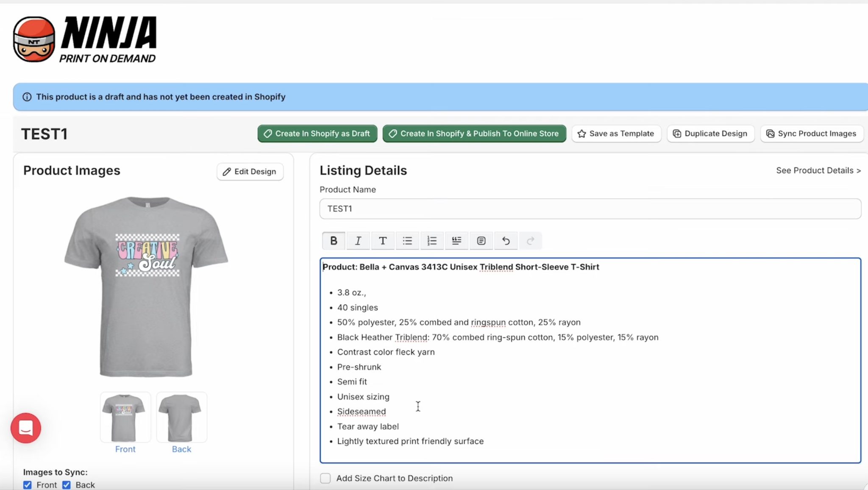The height and width of the screenshot is (490, 868).
Task: Click the Ninja Print On Demand logo
Action: (x=85, y=39)
